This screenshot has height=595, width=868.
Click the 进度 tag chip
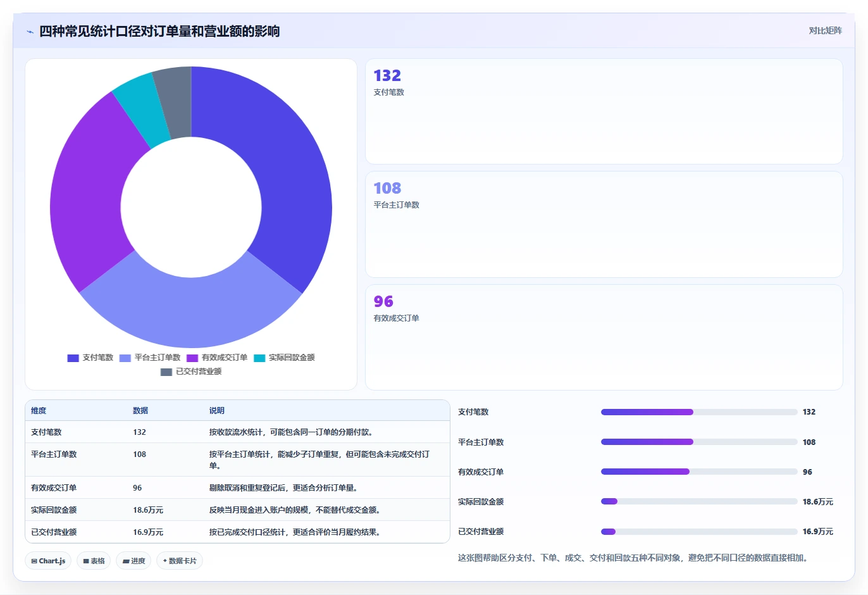[x=133, y=561]
